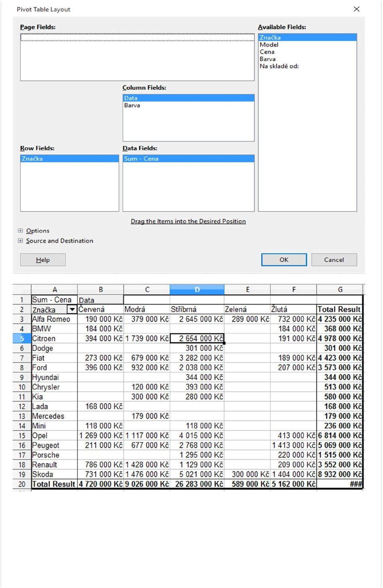The height and width of the screenshot is (588, 383).
Task: Click the OK button
Action: (x=284, y=259)
